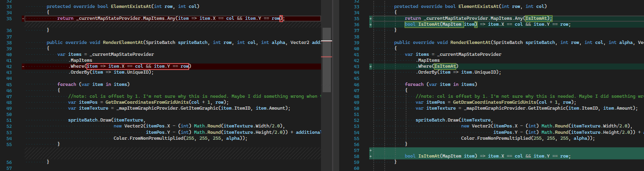Click line number 60 in right pane gutter

tap(357, 168)
